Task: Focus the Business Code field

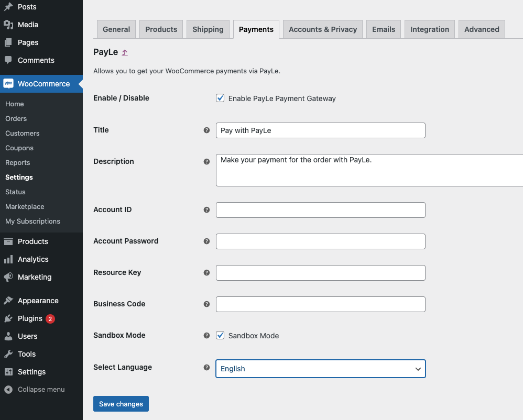Action: tap(321, 304)
